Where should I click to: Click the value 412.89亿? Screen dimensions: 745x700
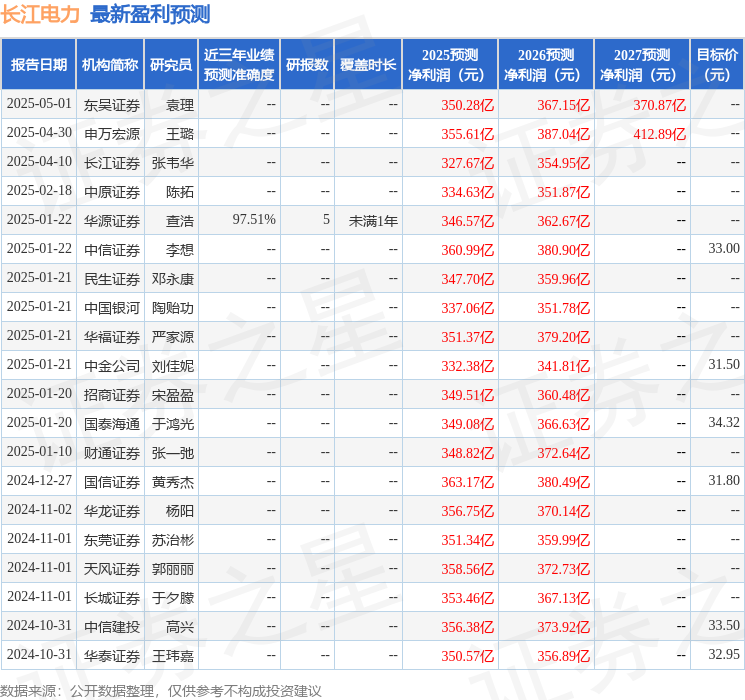[659, 134]
